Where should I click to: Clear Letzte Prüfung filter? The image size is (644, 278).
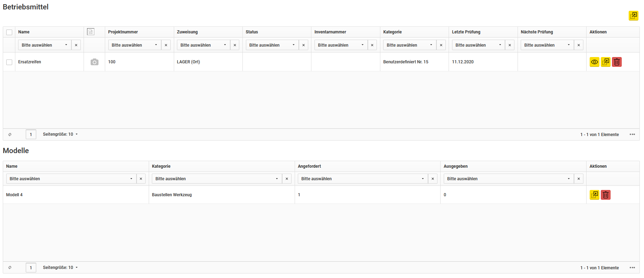(x=510, y=45)
